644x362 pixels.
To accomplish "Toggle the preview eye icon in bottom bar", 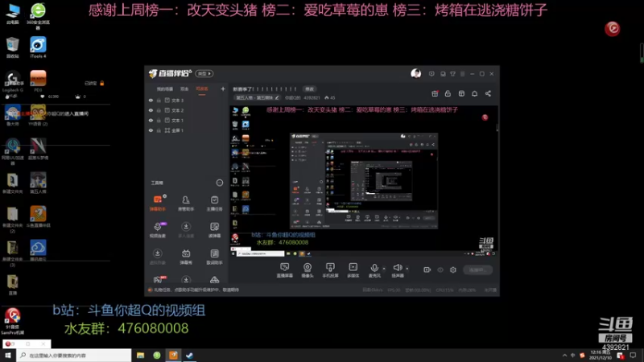I will [x=440, y=269].
